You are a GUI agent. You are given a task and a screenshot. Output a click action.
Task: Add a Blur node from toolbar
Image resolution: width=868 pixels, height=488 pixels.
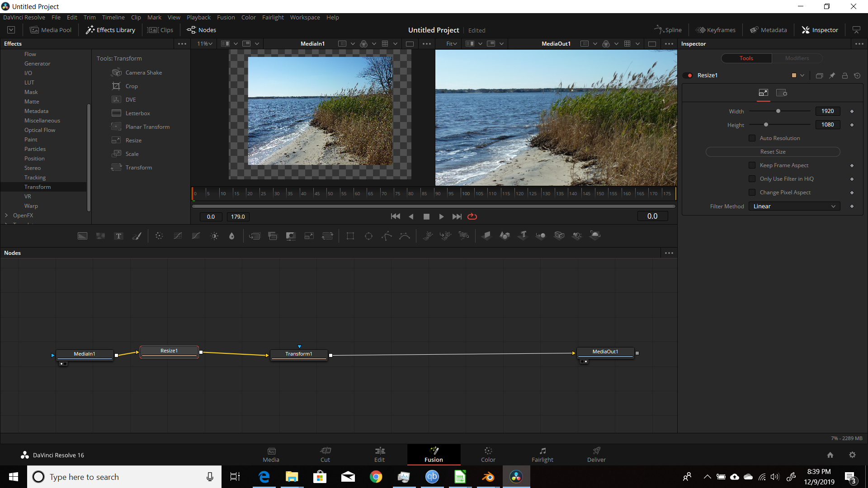coord(232,236)
